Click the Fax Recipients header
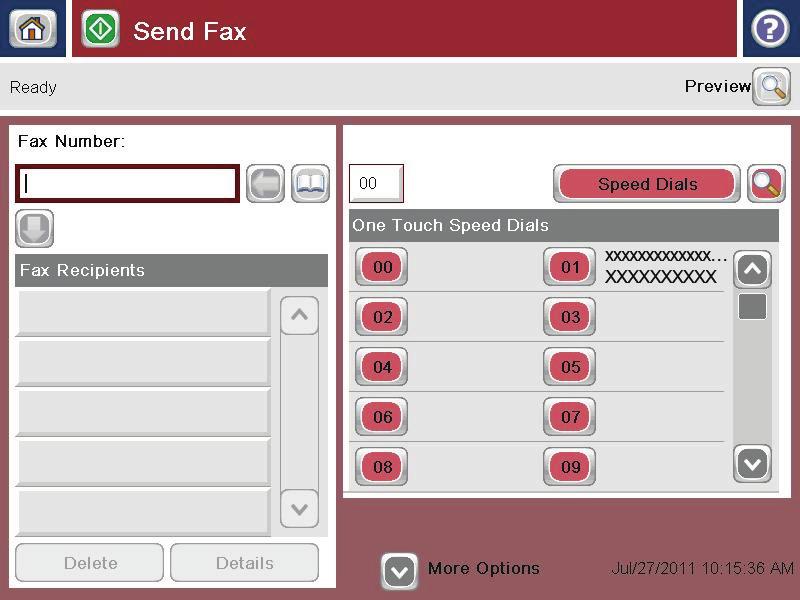The height and width of the screenshot is (600, 800). [171, 270]
